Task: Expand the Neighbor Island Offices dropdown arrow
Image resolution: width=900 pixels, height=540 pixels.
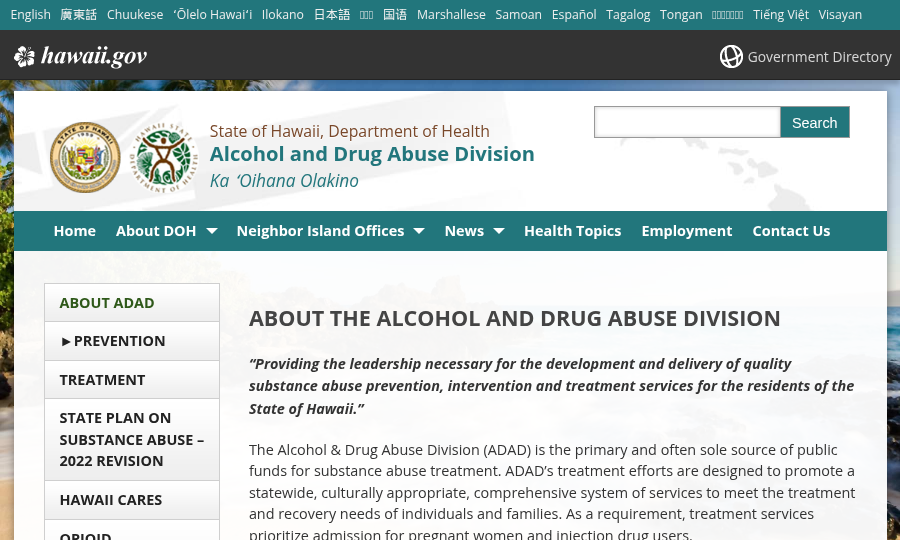Action: [x=419, y=231]
